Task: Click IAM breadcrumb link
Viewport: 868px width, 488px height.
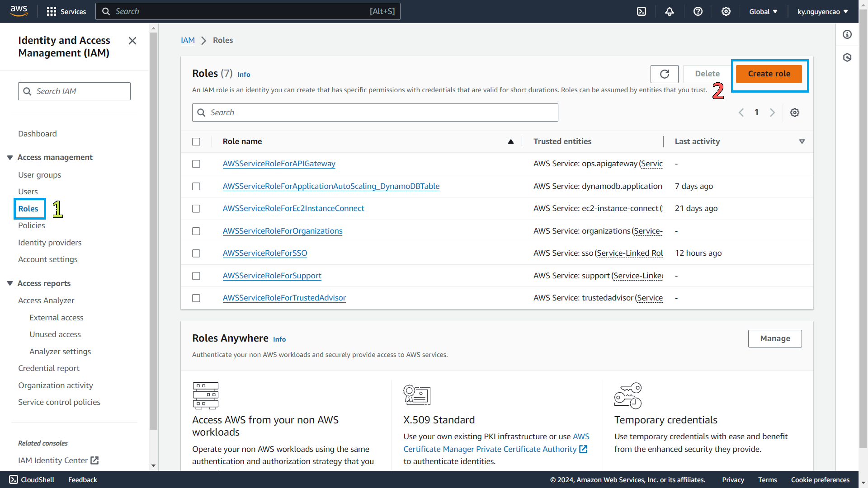Action: pyautogui.click(x=188, y=40)
